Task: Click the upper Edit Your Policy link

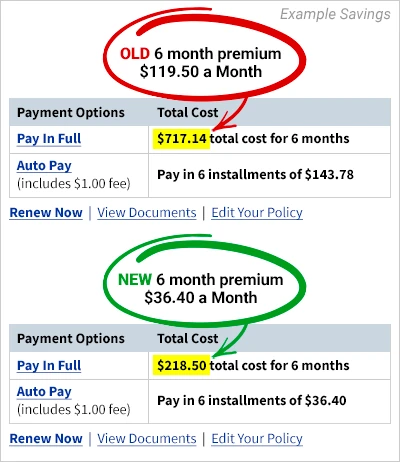Action: point(257,212)
